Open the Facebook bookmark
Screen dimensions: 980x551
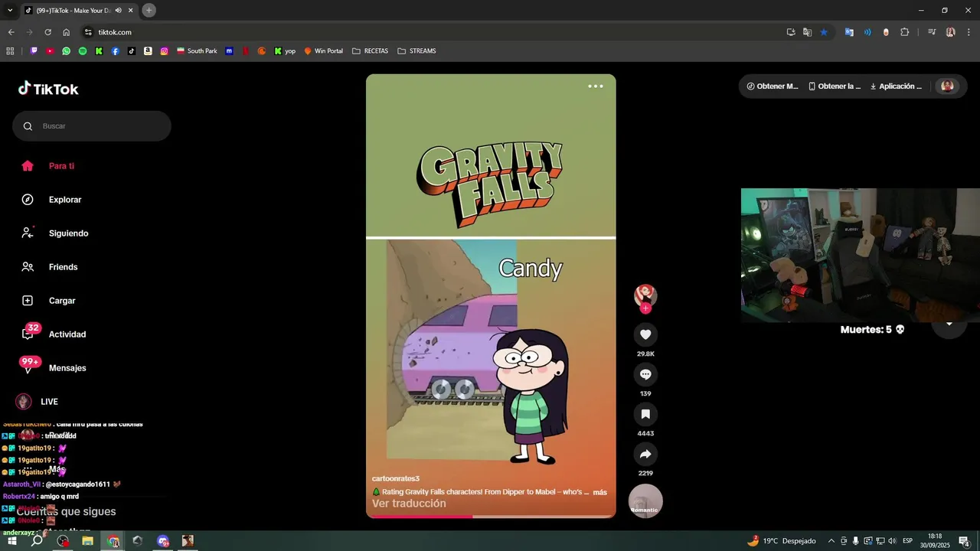[115, 51]
